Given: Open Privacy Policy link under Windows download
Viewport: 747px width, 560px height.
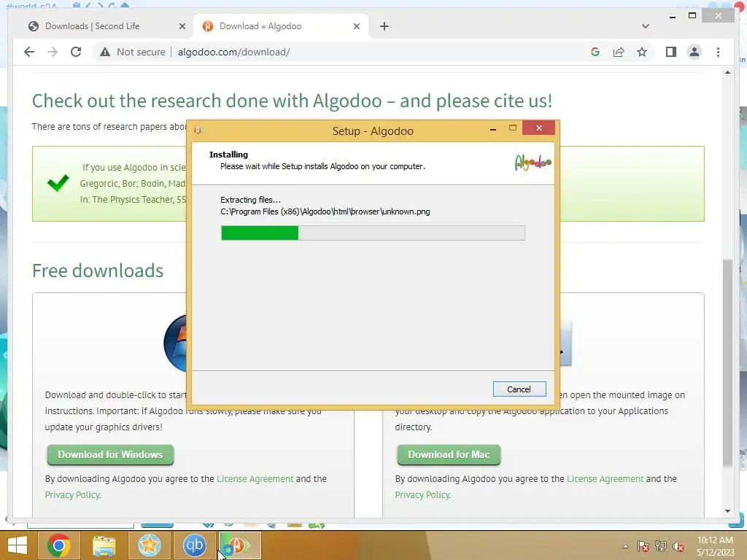Looking at the screenshot, I should click(72, 495).
